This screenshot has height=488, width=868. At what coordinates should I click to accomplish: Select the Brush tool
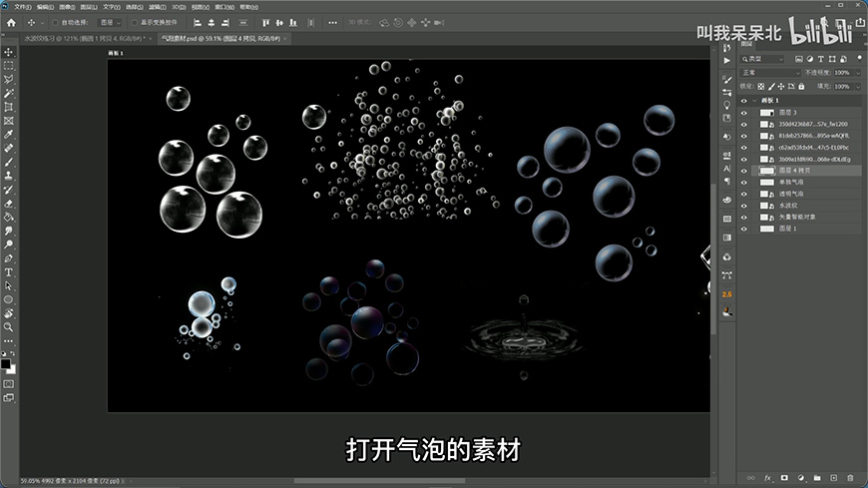click(x=8, y=163)
